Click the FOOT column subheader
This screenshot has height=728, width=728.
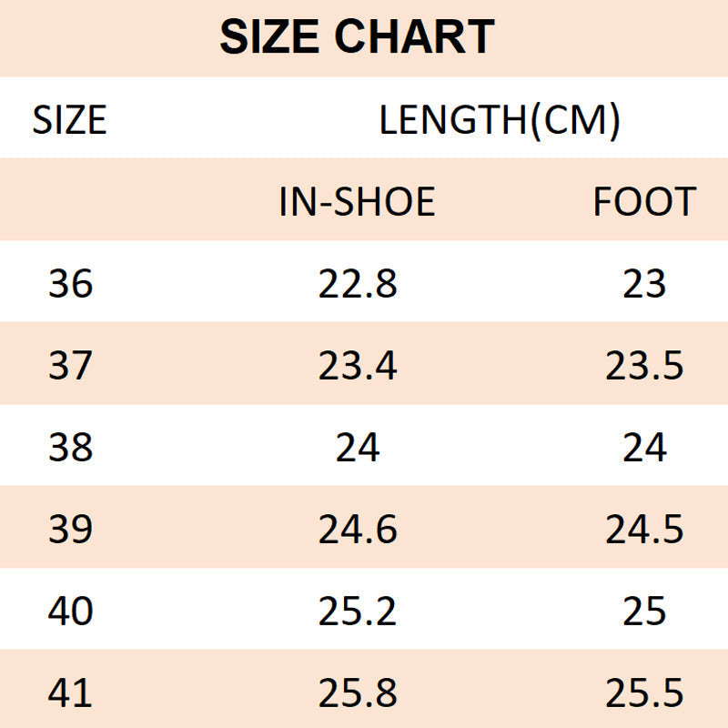click(x=644, y=202)
